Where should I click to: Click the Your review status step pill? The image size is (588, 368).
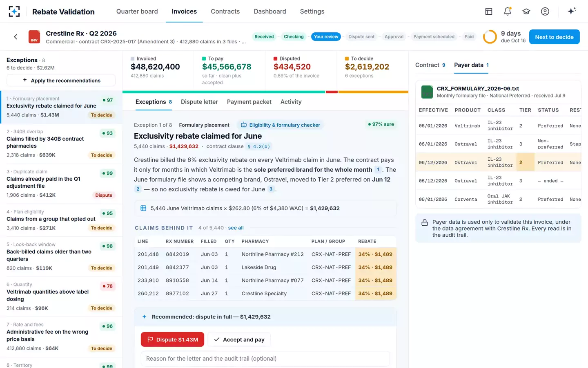tap(326, 37)
